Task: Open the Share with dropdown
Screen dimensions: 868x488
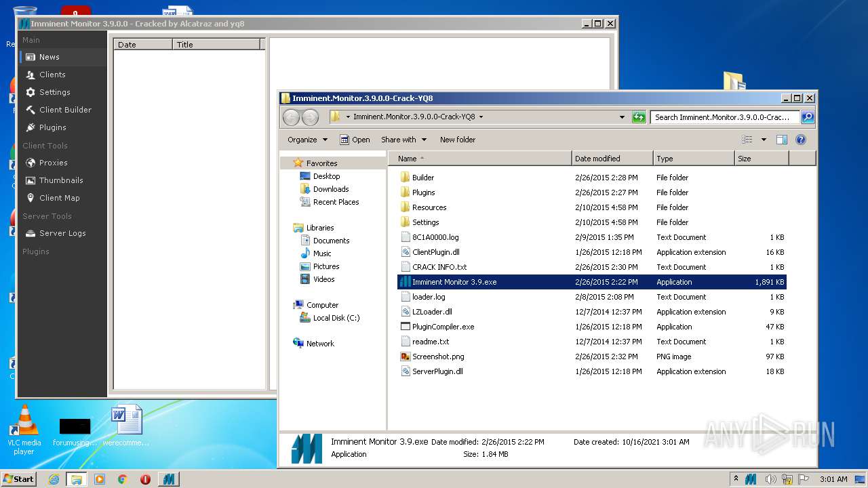Action: [x=403, y=140]
